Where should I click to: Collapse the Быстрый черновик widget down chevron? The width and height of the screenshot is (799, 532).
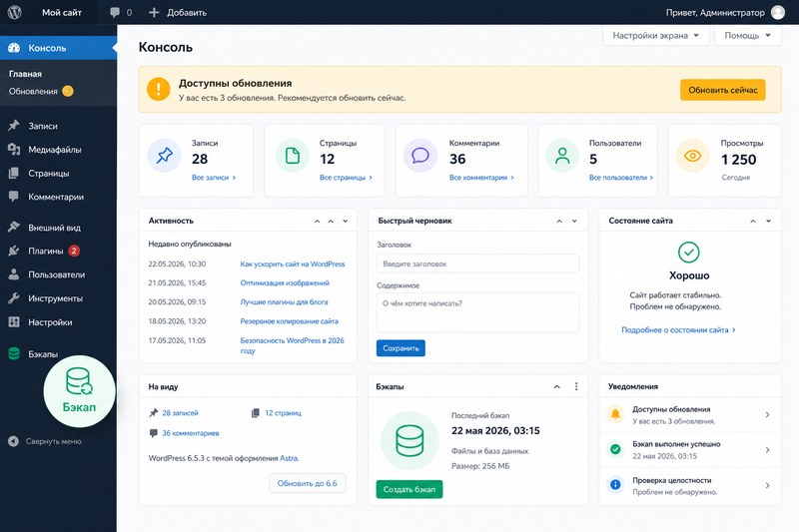tap(574, 221)
